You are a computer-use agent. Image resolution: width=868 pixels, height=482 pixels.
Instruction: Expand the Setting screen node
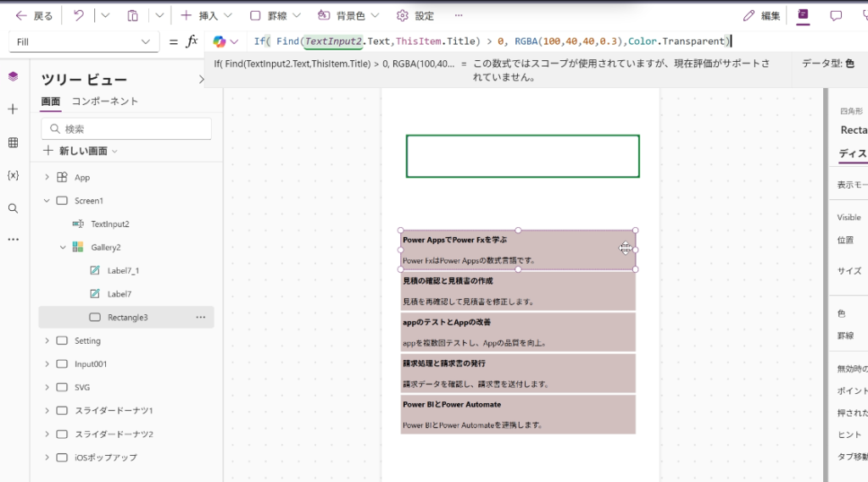point(47,341)
